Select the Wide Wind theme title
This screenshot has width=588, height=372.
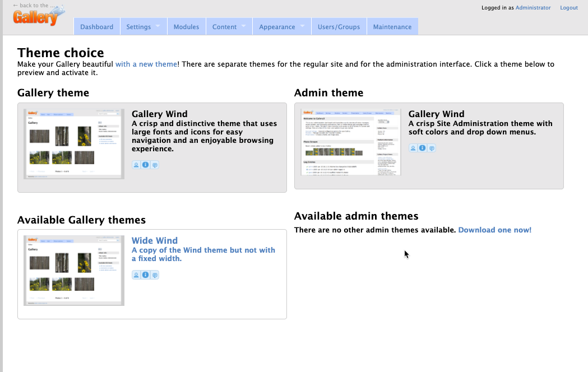pos(155,240)
